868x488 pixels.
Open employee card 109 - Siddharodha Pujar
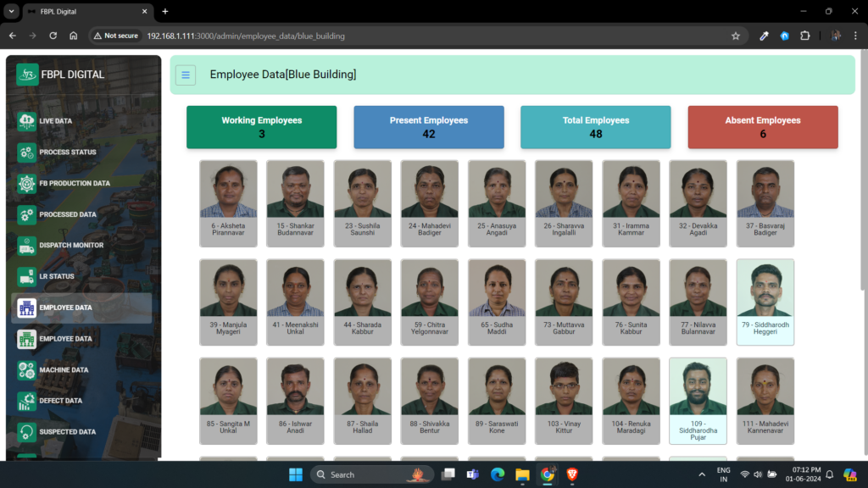point(698,401)
